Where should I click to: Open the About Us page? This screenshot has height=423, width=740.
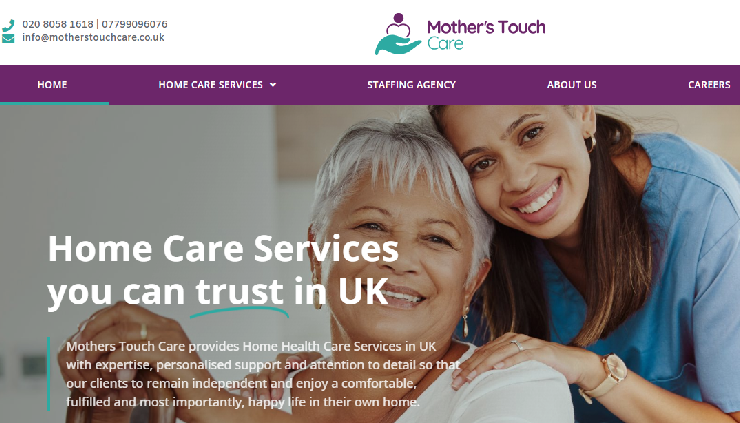(572, 85)
